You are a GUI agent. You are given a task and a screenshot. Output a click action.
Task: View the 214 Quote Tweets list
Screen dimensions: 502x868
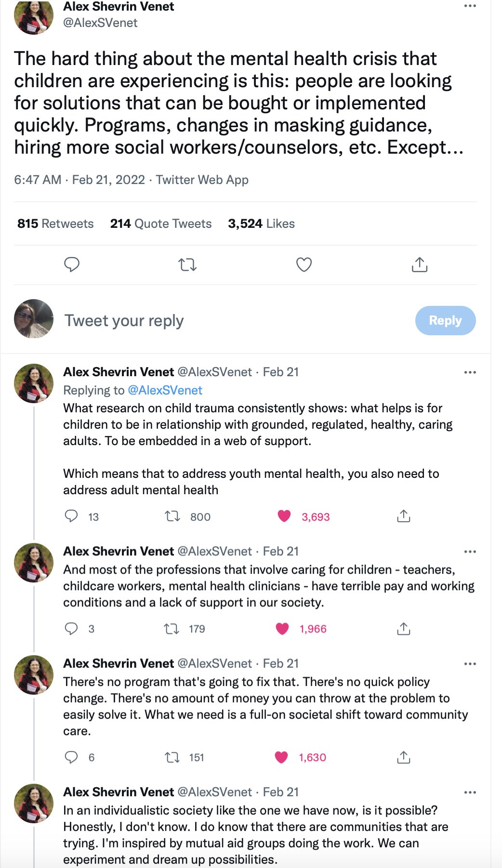click(x=161, y=224)
